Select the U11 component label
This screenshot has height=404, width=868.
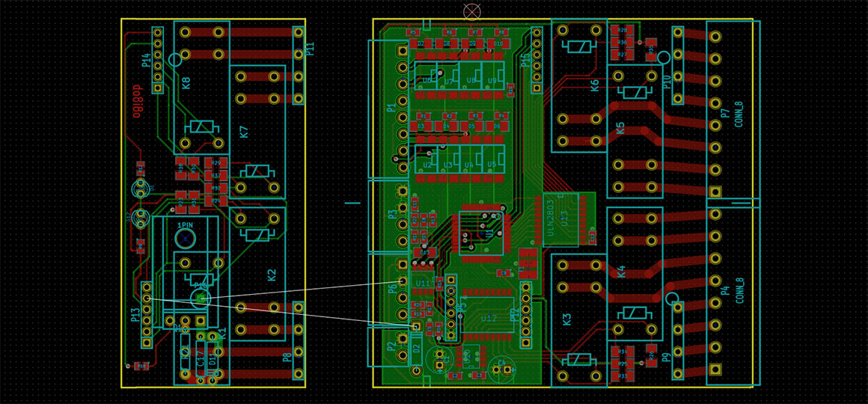(x=422, y=283)
